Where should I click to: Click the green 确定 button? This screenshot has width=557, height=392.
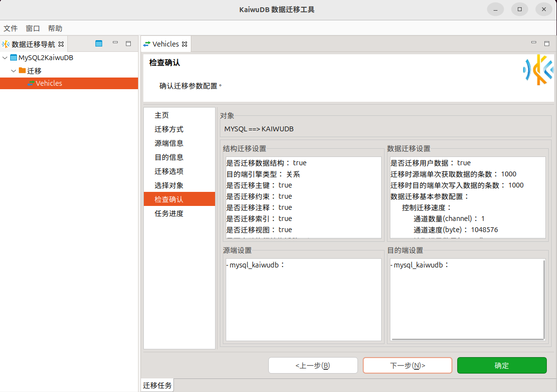pos(502,365)
